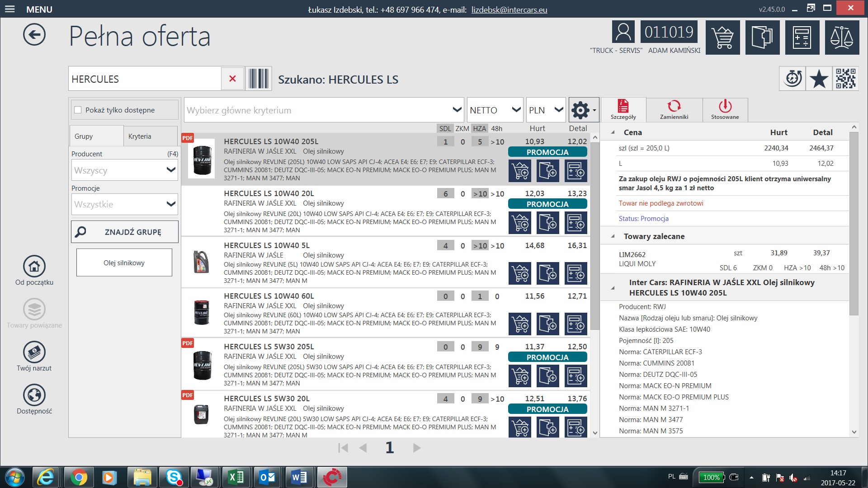Open PDF for HERCULES LS 10W40 205L
The image size is (868, 488).
(187, 138)
